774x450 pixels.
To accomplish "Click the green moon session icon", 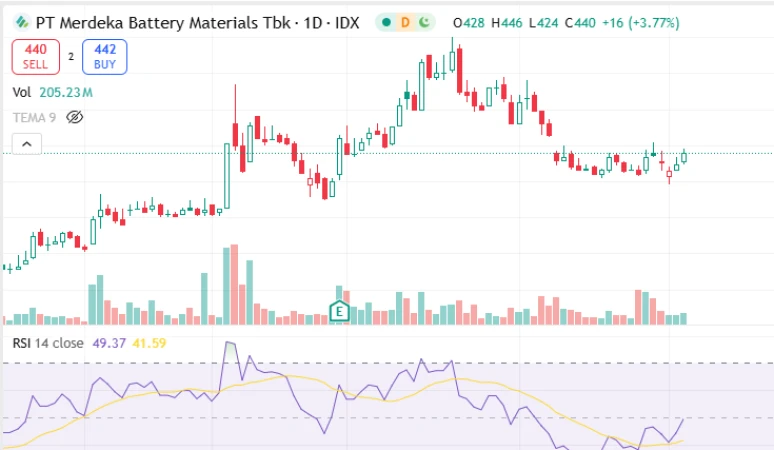I will 424,22.
